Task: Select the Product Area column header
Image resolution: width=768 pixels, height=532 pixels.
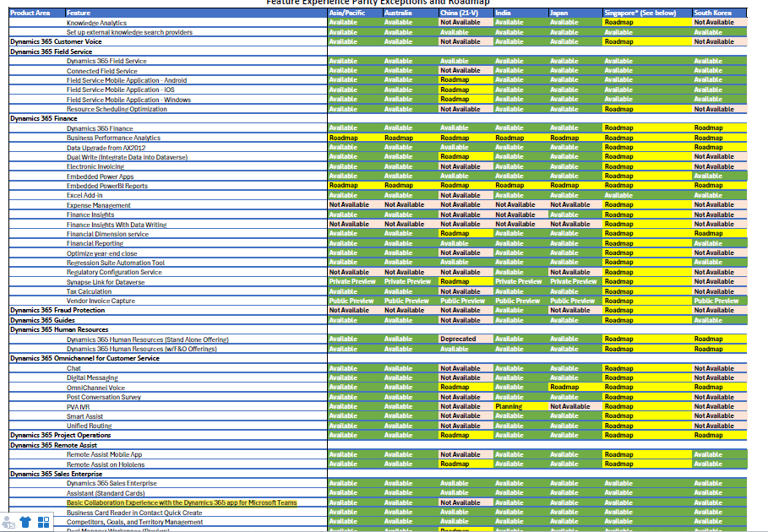Action: [x=37, y=13]
